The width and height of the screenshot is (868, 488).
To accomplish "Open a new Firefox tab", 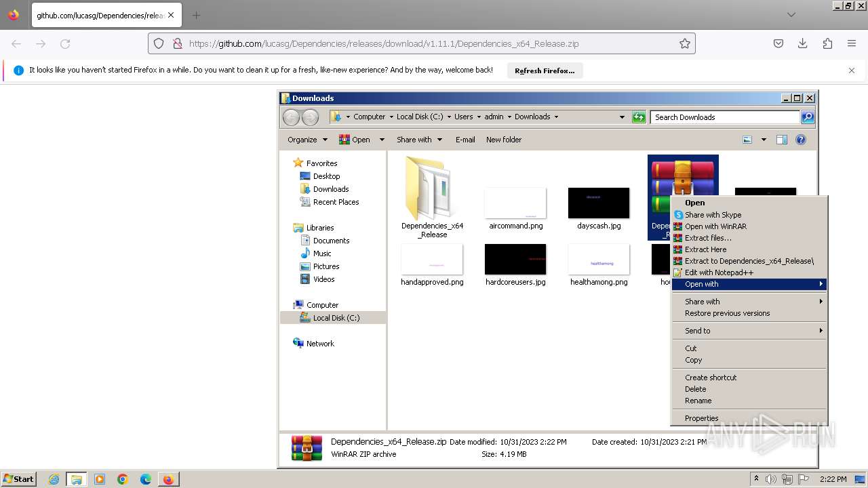I will [196, 15].
